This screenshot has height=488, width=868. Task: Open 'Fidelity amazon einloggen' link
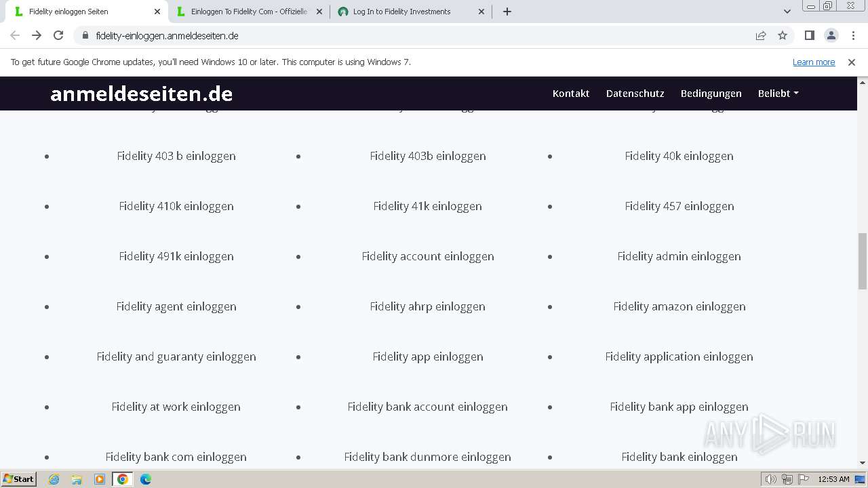[x=679, y=306]
